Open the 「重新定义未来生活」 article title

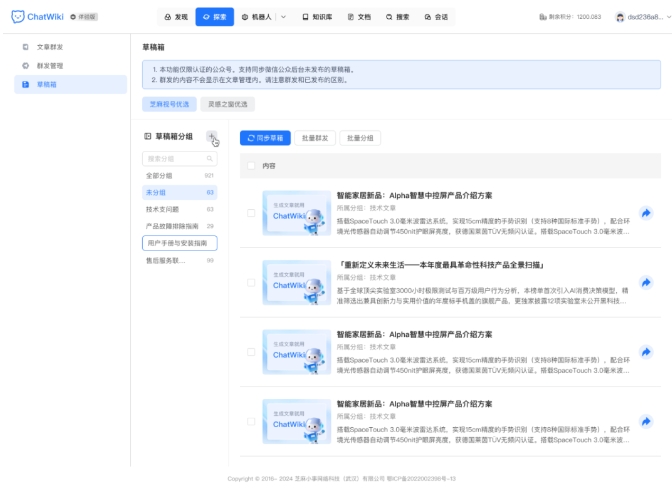coord(441,265)
